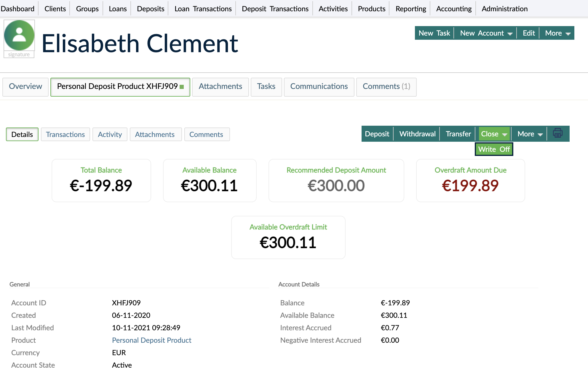Start a Transfer from this account

point(458,134)
